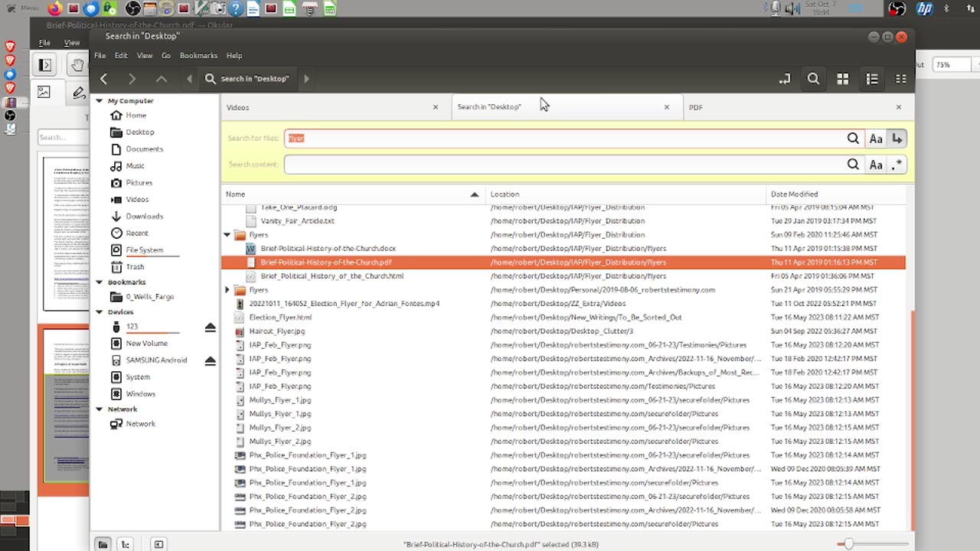
Task: Show Treeview in the sidebar via status bar
Action: click(125, 544)
